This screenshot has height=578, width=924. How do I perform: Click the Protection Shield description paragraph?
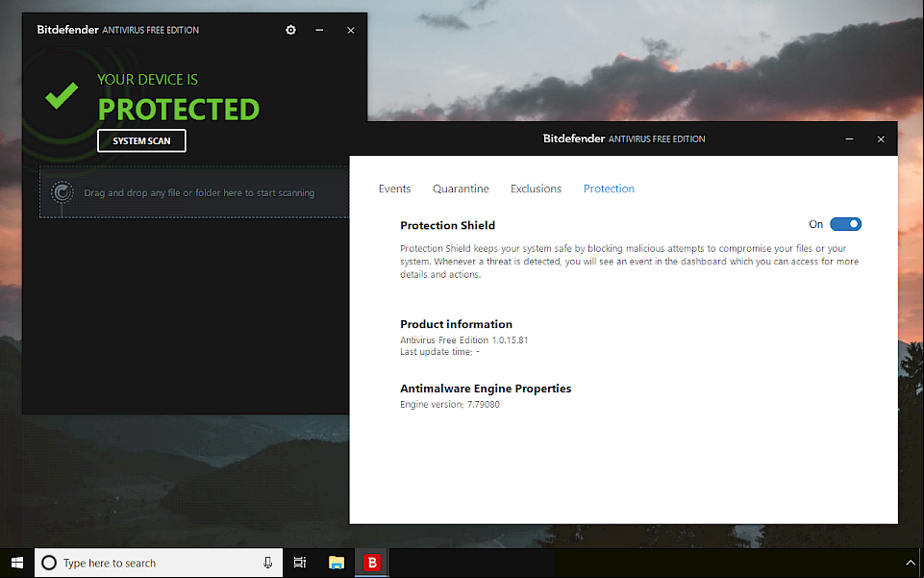[x=630, y=261]
